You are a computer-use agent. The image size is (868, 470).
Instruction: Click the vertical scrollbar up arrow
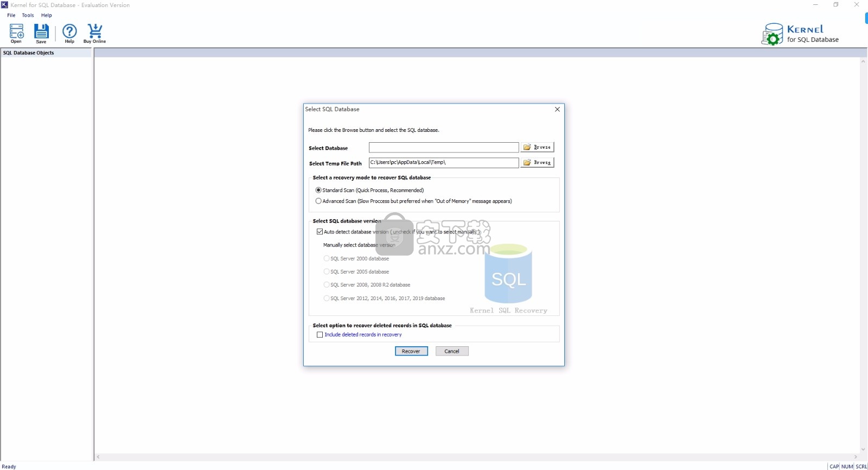pyautogui.click(x=863, y=61)
